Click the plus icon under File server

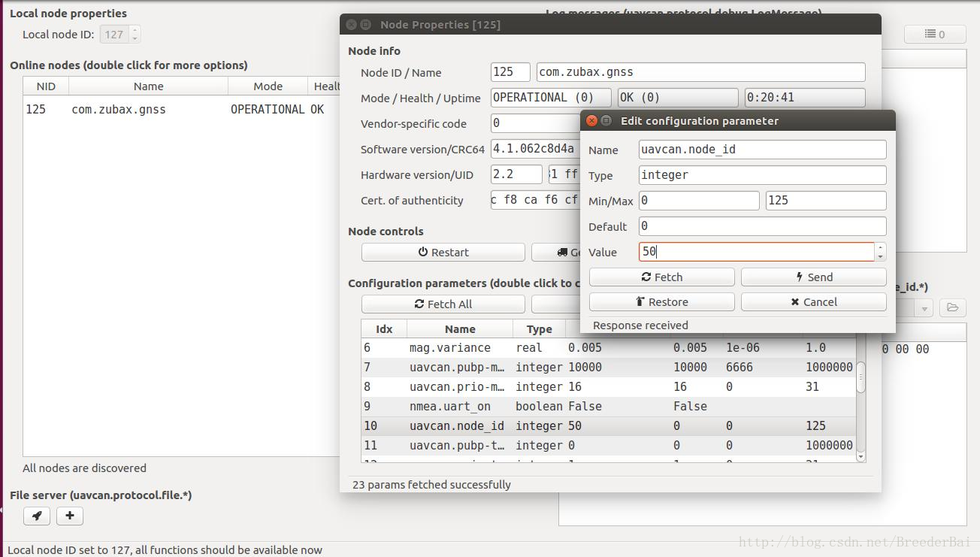(70, 516)
